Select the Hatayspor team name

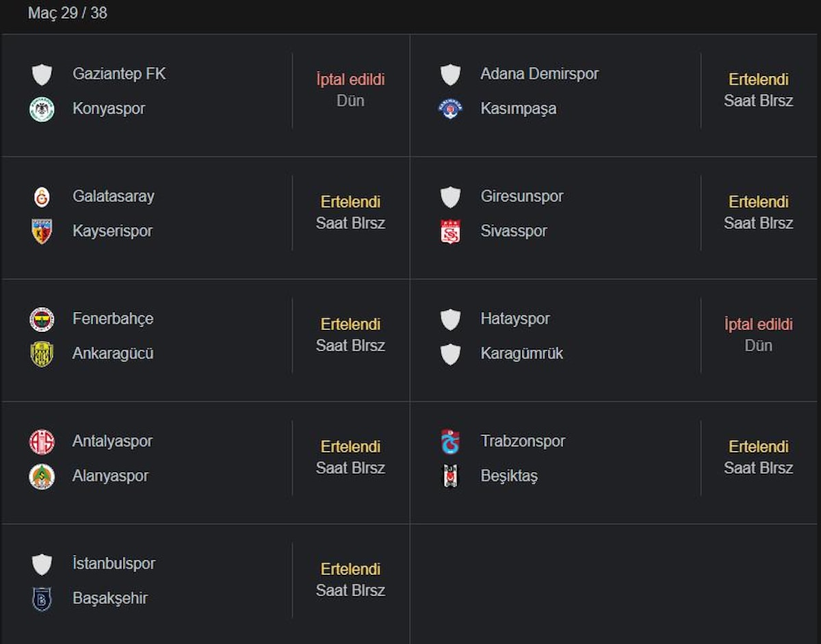click(x=514, y=319)
